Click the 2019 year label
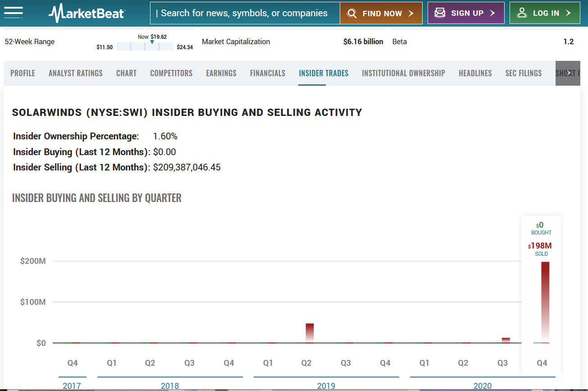 [x=326, y=386]
